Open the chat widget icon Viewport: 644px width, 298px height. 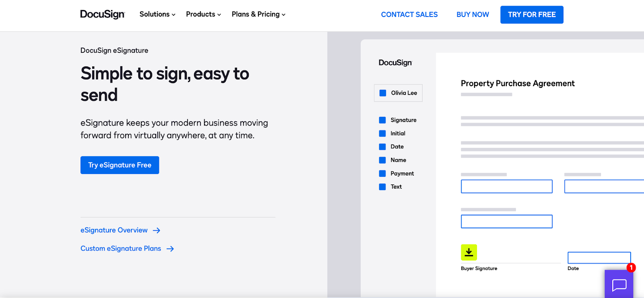pos(619,284)
